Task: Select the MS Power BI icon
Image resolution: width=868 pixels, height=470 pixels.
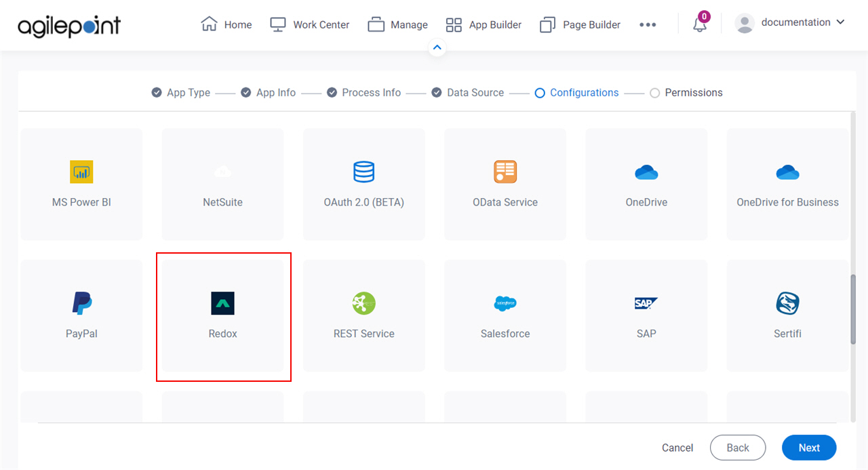Action: 81,172
